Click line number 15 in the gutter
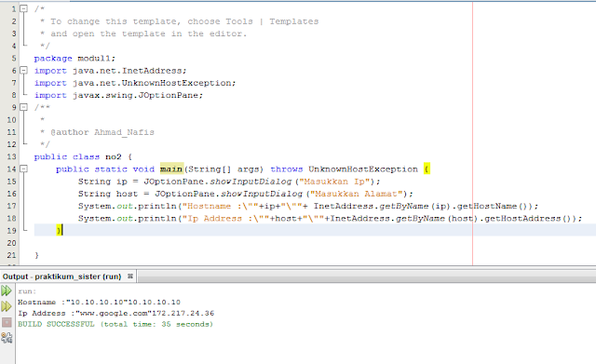 (x=12, y=182)
